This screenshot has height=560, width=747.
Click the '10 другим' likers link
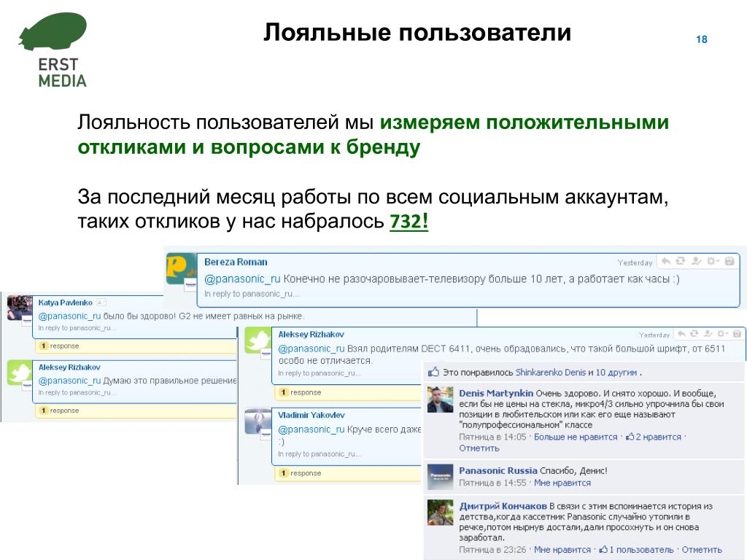[616, 373]
